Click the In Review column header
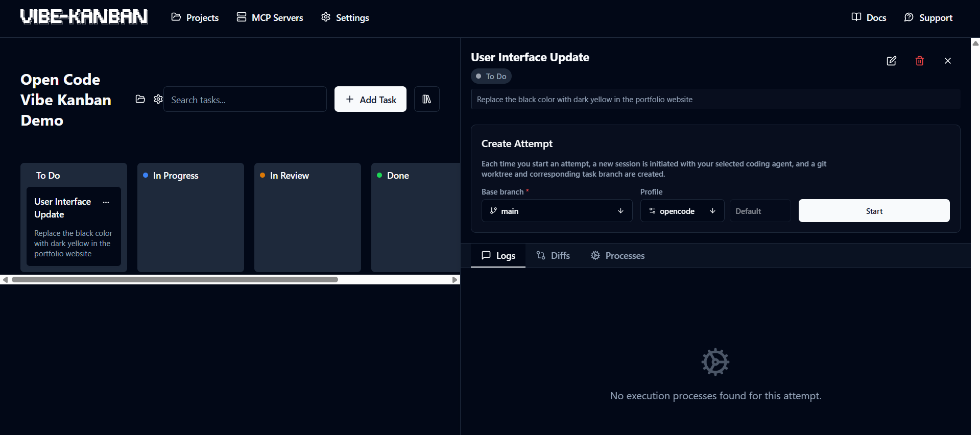 (290, 175)
